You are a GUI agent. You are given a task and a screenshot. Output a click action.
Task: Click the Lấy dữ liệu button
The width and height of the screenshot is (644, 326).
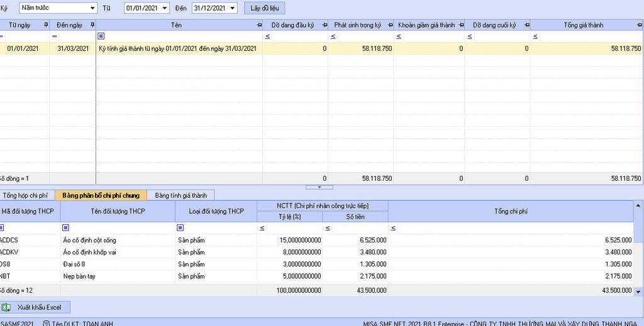pyautogui.click(x=265, y=8)
